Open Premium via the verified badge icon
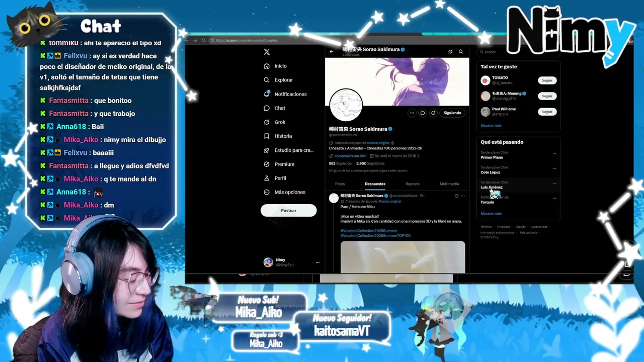This screenshot has height=362, width=644. (267, 164)
